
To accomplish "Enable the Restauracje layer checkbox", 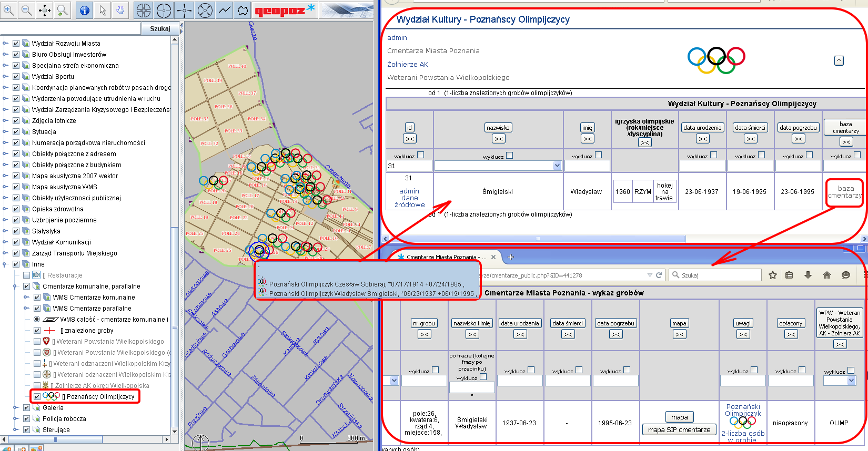I will 26,275.
